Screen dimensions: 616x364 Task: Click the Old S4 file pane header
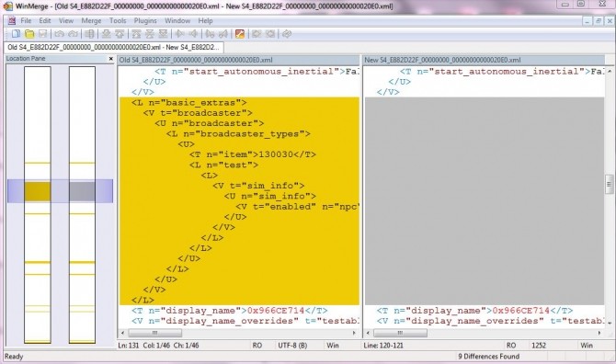point(238,60)
